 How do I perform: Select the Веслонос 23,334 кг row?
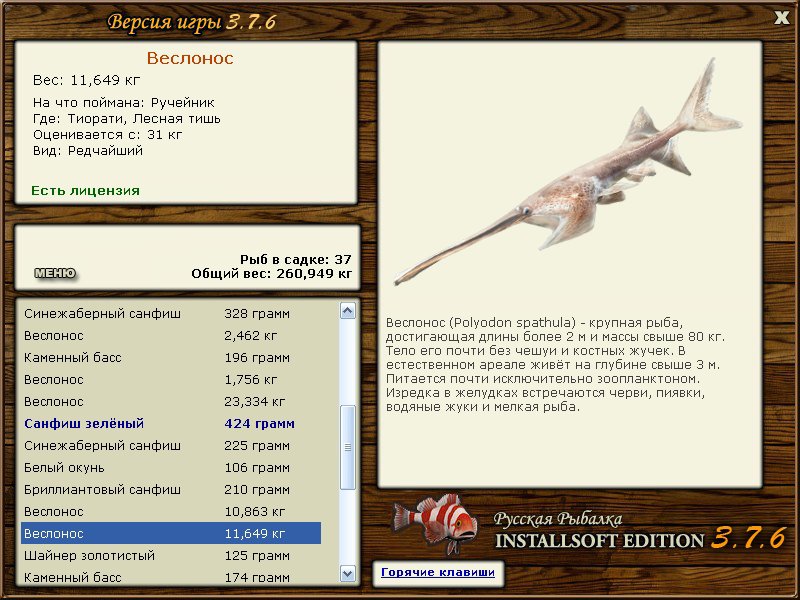(171, 402)
